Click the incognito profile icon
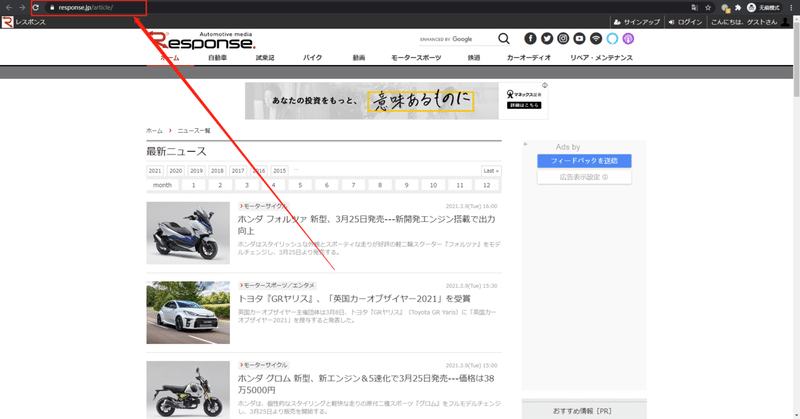The image size is (800, 419). (751, 8)
